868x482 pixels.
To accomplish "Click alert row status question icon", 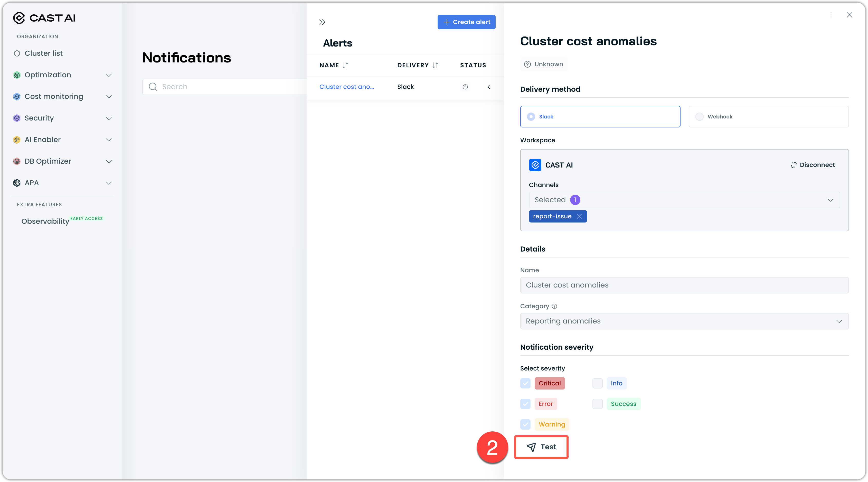I will (x=465, y=87).
